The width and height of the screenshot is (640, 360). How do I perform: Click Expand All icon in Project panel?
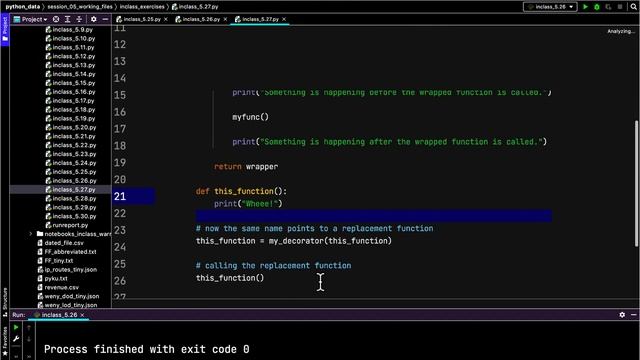tap(67, 19)
